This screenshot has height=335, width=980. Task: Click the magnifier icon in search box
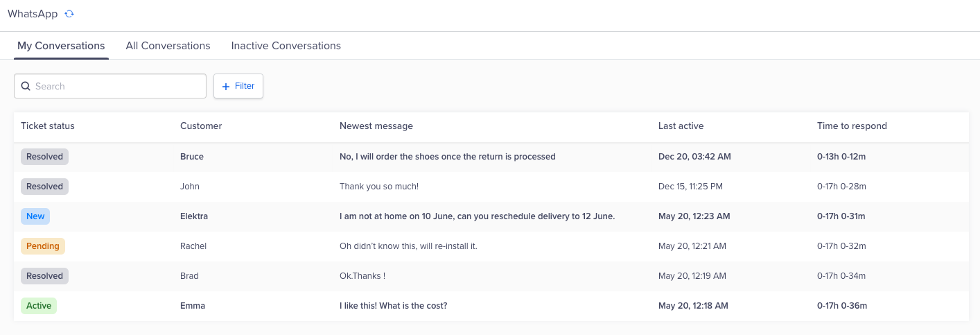[x=26, y=86]
